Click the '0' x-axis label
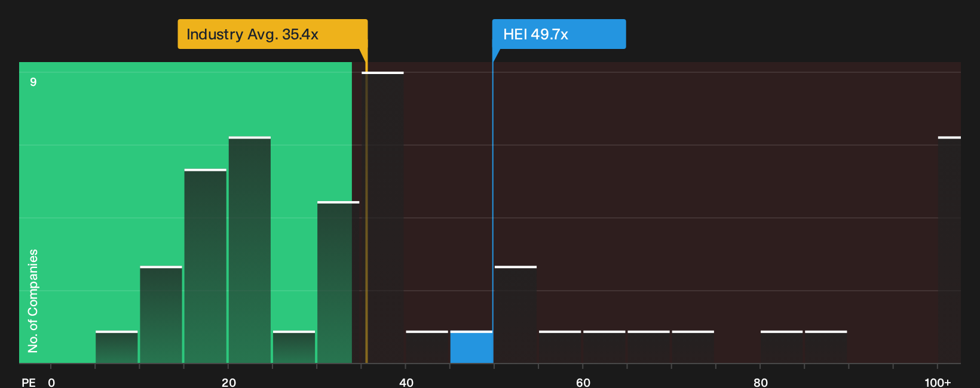980x388 pixels. [x=51, y=383]
